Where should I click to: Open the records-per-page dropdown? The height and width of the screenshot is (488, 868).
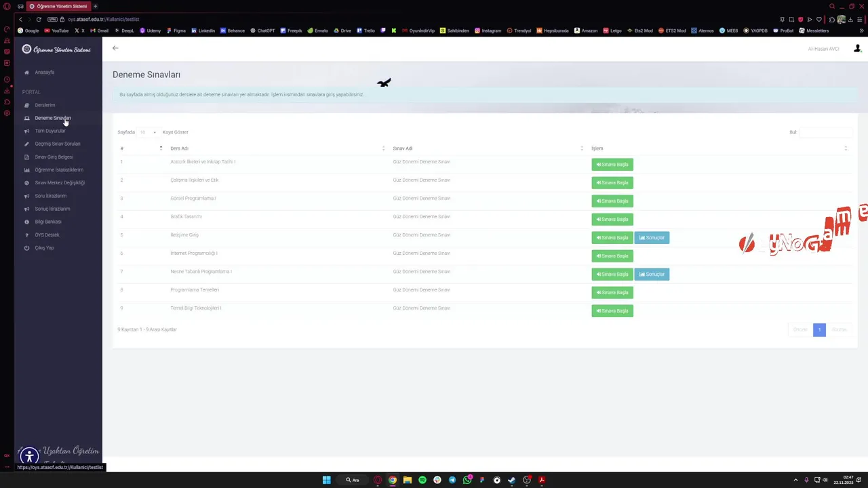tap(148, 132)
